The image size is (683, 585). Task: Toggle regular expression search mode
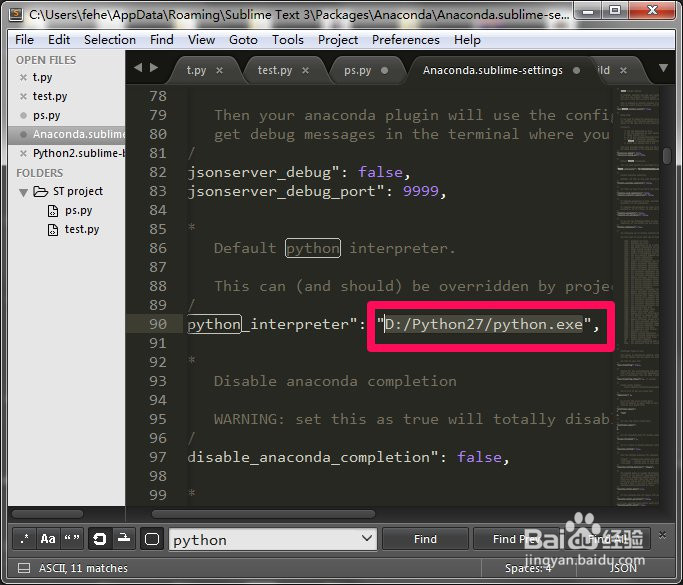pyautogui.click(x=24, y=539)
